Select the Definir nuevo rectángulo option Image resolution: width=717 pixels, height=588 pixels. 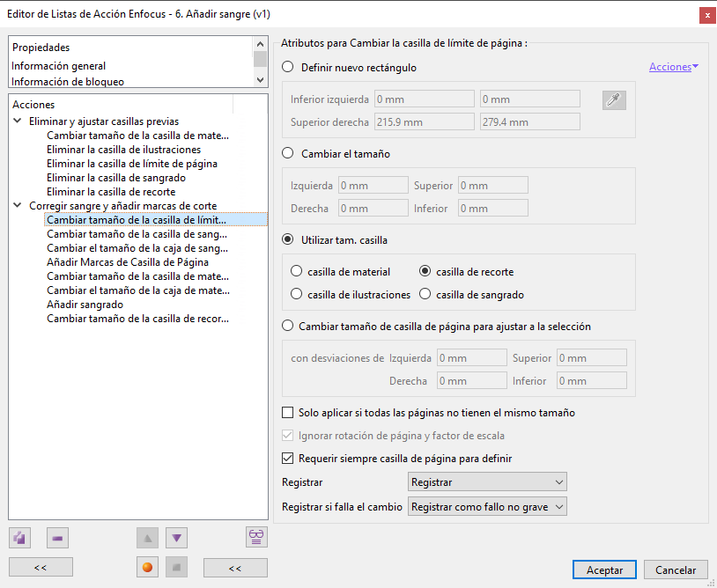pyautogui.click(x=288, y=67)
